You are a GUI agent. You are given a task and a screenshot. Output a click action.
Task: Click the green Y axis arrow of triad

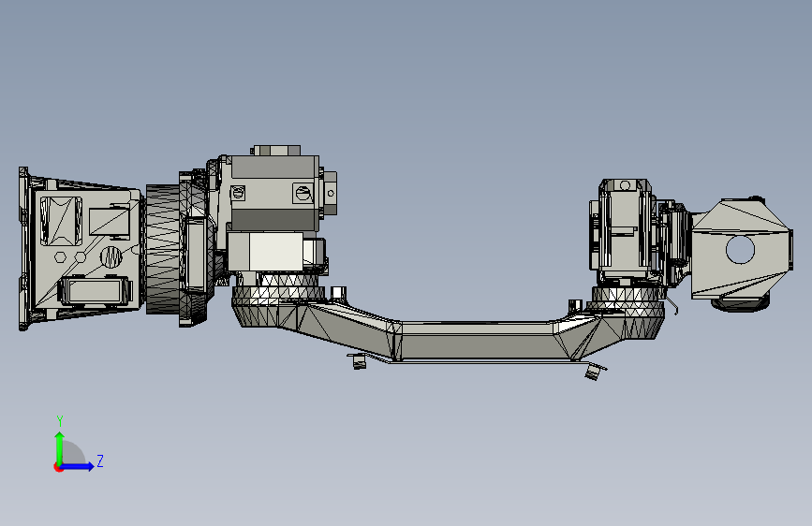[60, 447]
